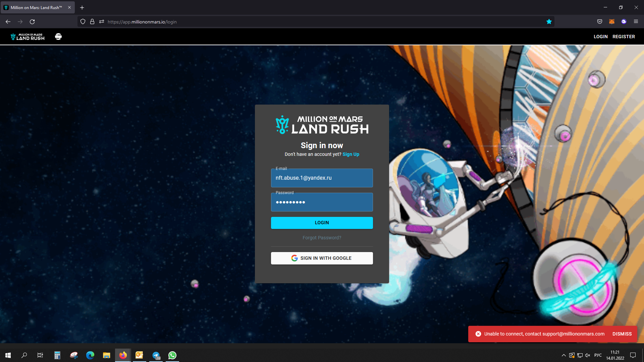Image resolution: width=644 pixels, height=362 pixels.
Task: Launch Calculator from the taskbar
Action: pyautogui.click(x=57, y=355)
